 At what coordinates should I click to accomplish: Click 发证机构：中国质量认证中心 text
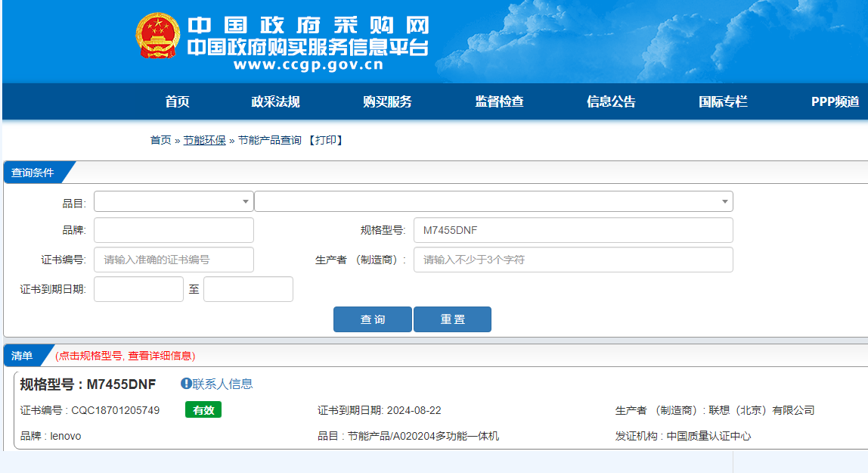(x=683, y=436)
